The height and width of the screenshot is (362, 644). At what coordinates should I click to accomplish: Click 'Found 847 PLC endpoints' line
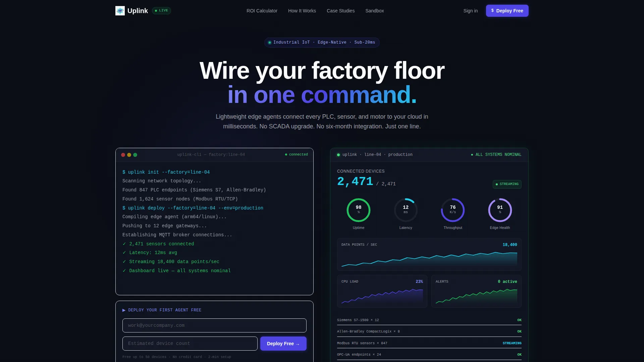[x=194, y=190]
